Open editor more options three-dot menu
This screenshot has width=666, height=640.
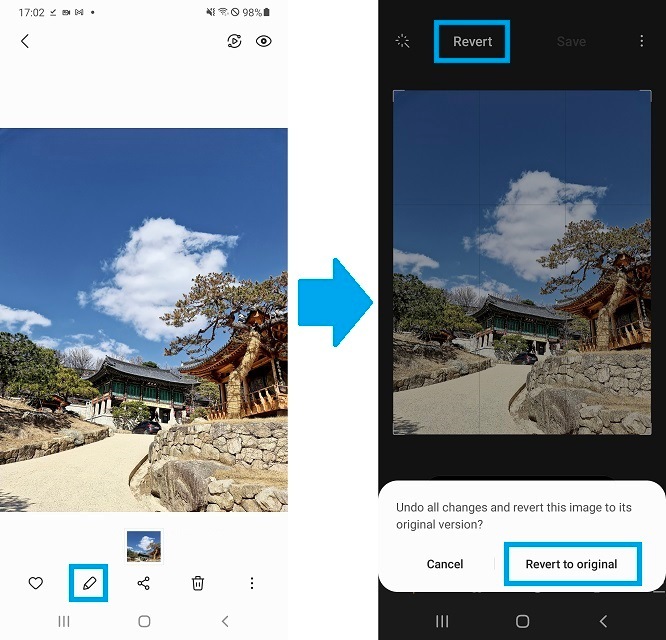641,41
